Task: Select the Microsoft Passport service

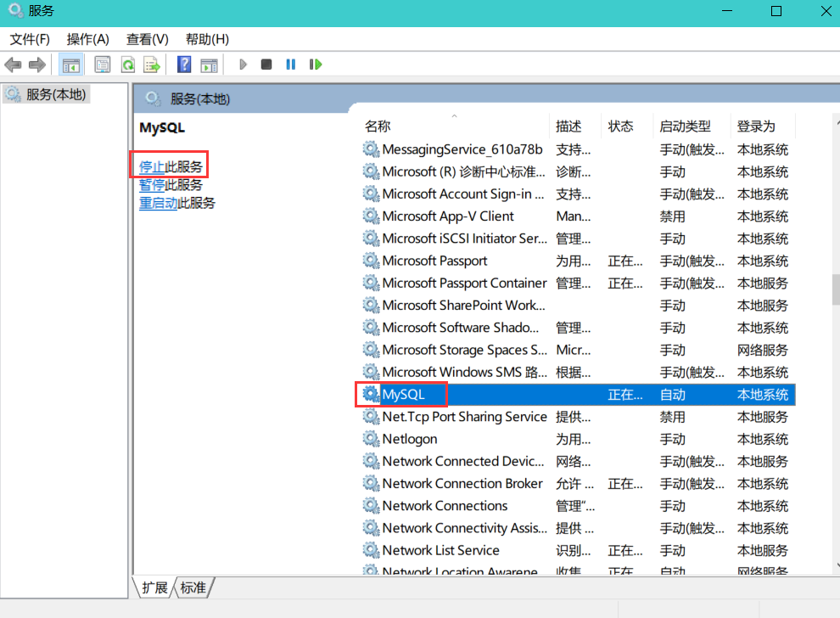Action: [578, 261]
